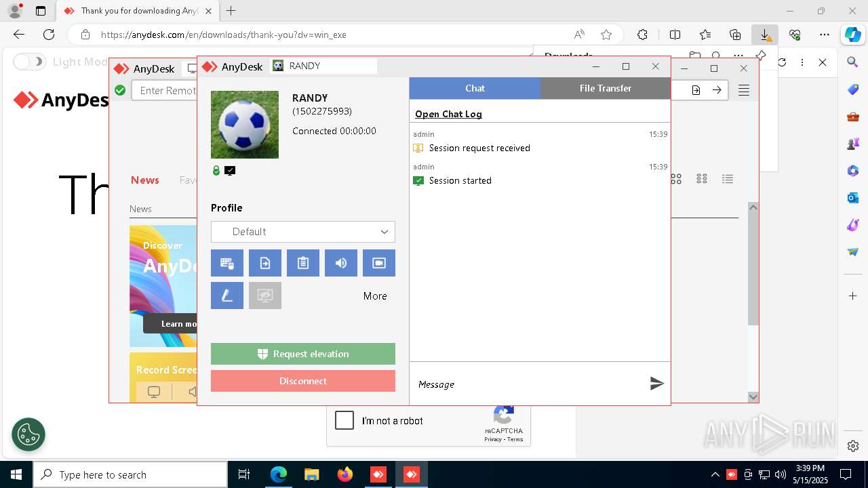This screenshot has width=868, height=488.
Task: Switch to the File Transfer tab
Action: pyautogui.click(x=606, y=88)
